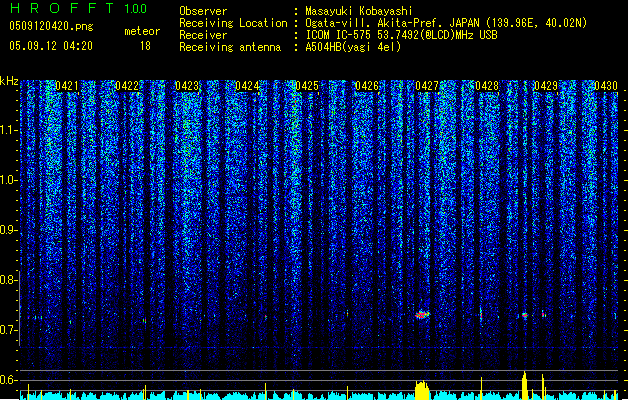629x400 pixels.
Task: Click the 0425 time marker
Action: (307, 86)
